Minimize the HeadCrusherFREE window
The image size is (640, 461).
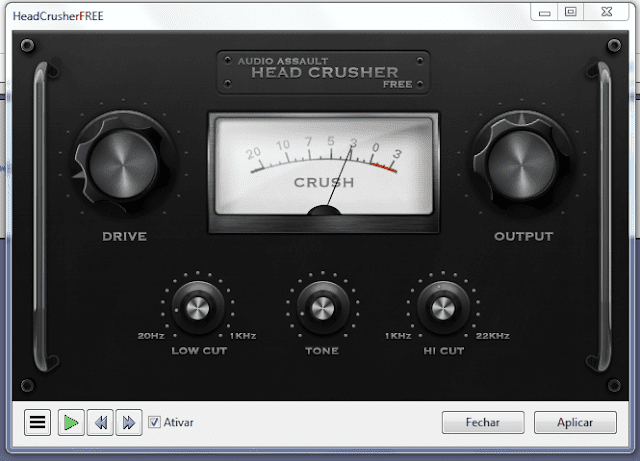pos(544,12)
